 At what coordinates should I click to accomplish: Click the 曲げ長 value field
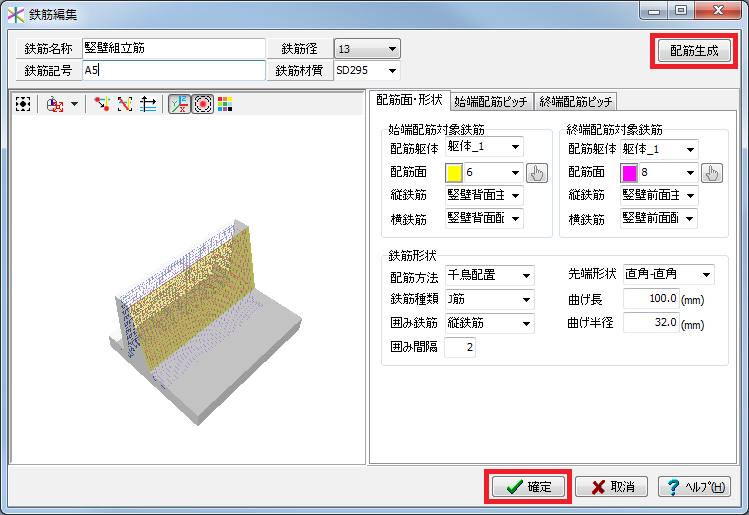point(651,299)
